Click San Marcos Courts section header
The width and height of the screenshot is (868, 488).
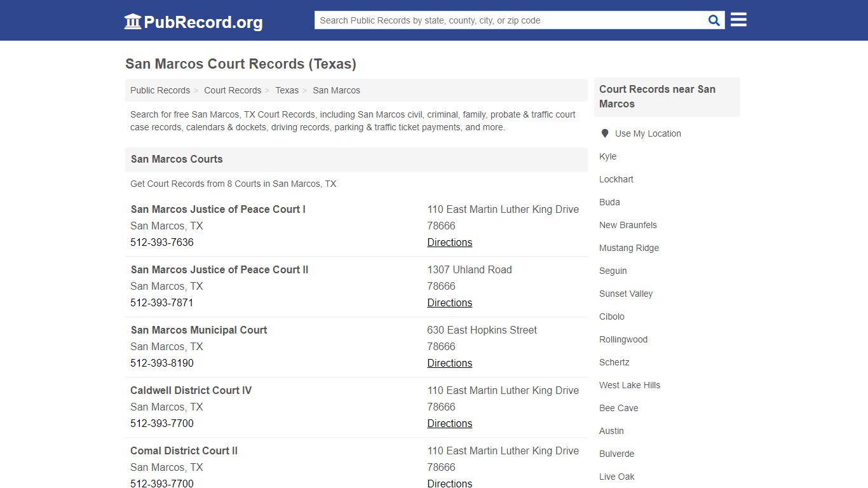pos(177,159)
